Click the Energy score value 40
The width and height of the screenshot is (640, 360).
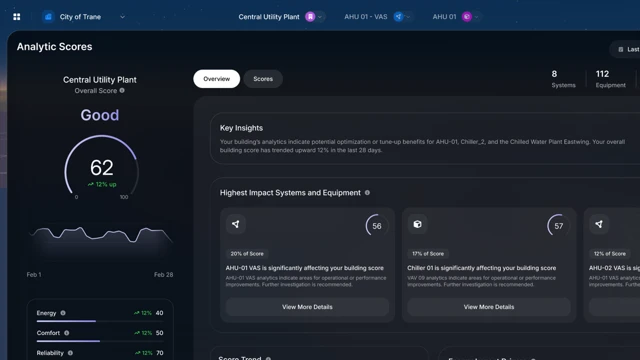coord(159,313)
